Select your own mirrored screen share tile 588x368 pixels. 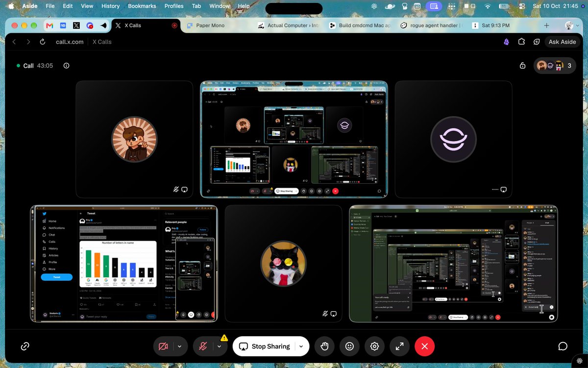point(294,139)
